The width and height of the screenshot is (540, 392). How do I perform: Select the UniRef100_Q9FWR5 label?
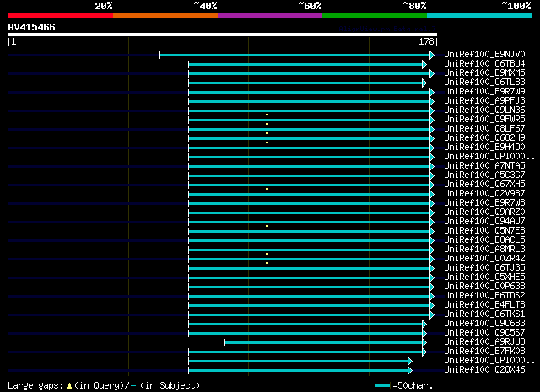[484, 120]
